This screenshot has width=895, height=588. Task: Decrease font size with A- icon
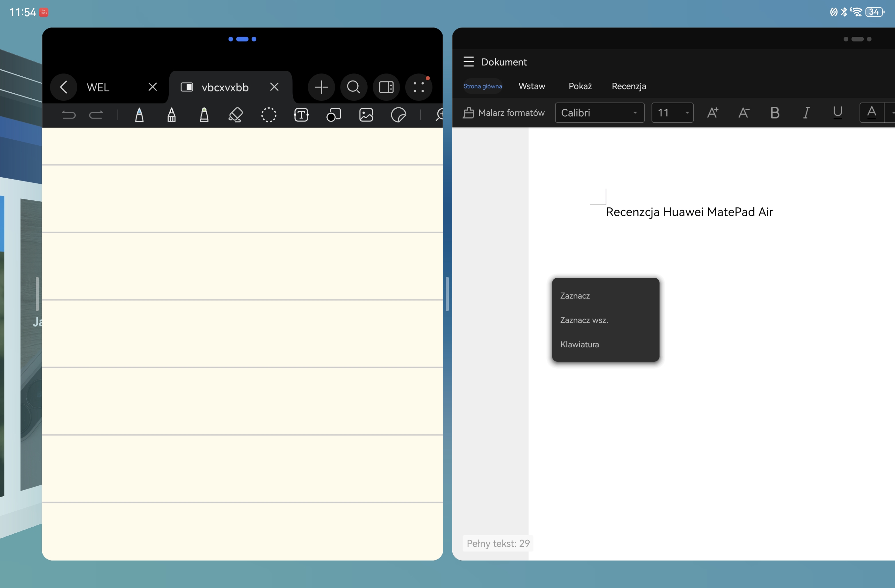(744, 113)
